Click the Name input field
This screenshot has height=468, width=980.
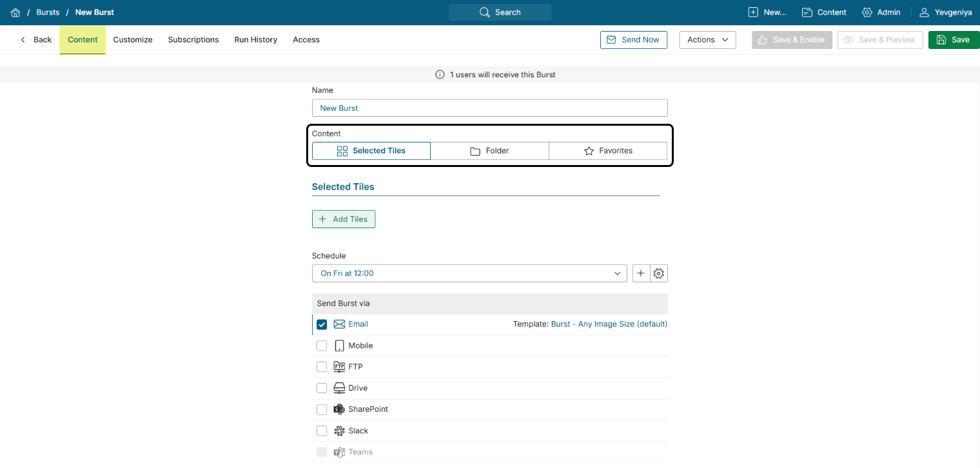pos(489,108)
